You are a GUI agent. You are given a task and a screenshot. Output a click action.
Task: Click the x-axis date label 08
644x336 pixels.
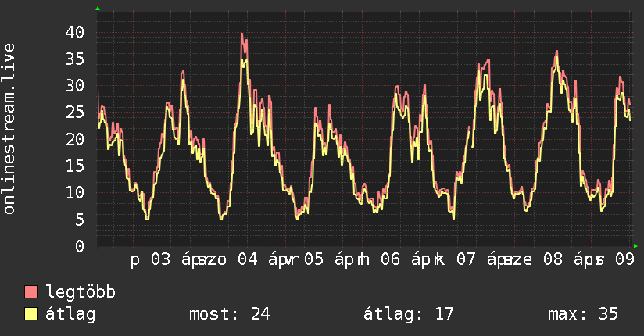(553, 259)
